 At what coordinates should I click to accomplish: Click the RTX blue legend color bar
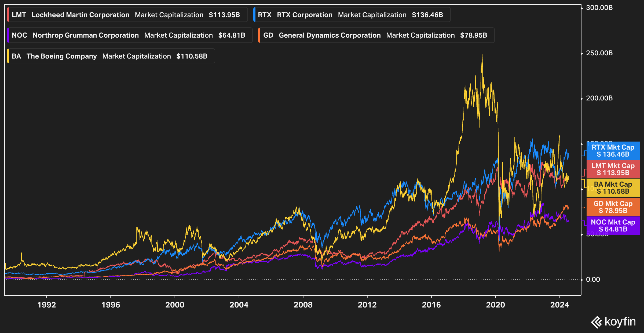254,15
